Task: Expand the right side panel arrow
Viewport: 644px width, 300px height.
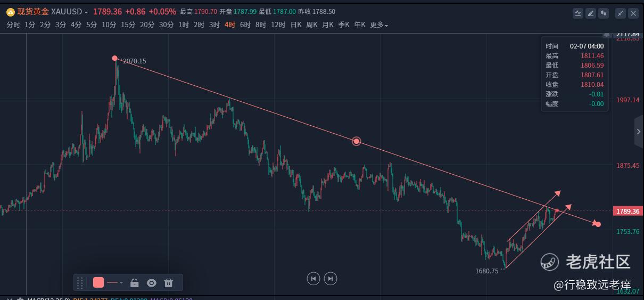Action: (639, 132)
